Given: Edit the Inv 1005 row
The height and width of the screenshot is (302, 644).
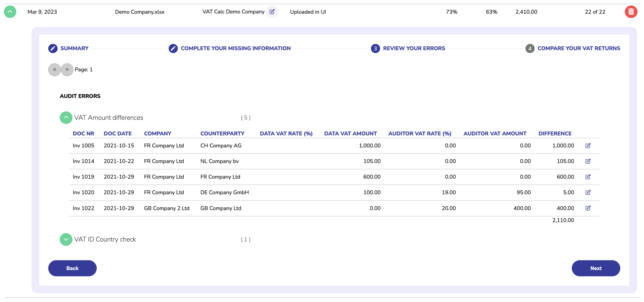Looking at the screenshot, I should [588, 146].
